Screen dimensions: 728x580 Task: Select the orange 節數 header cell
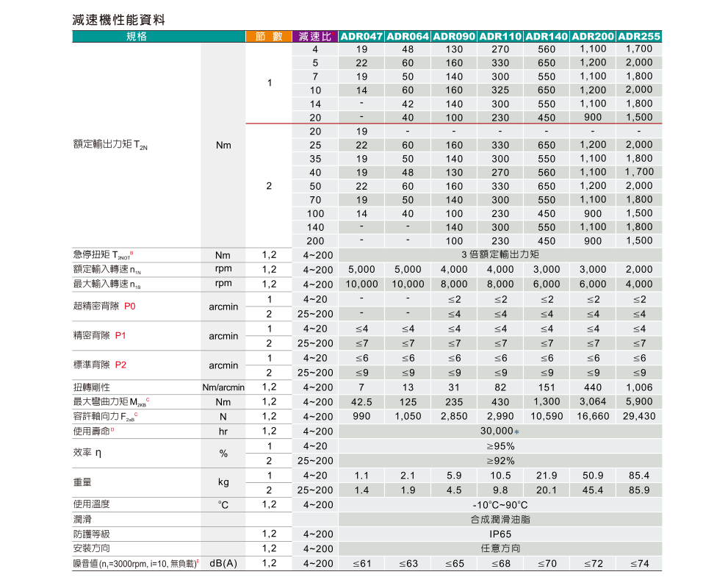[268, 36]
